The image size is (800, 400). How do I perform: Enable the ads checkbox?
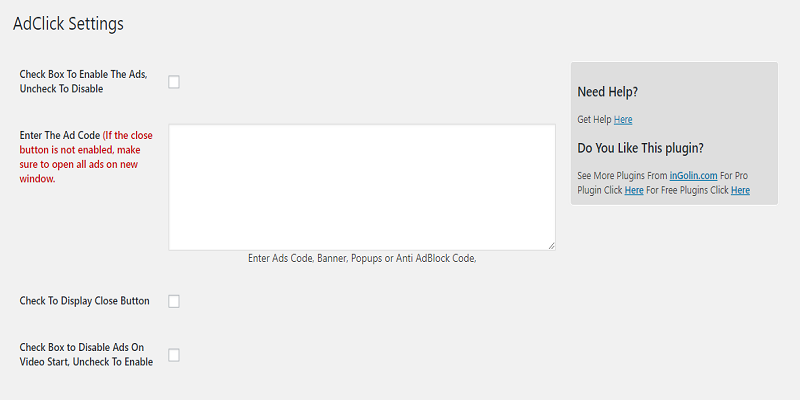pos(174,82)
